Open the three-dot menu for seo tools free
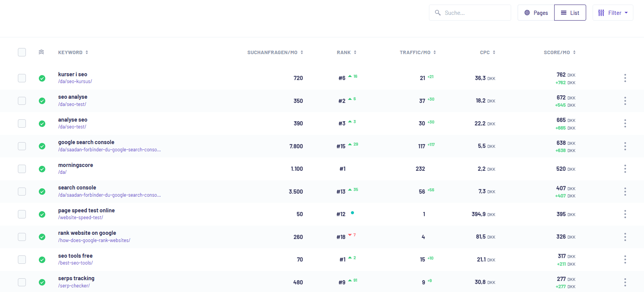The height and width of the screenshot is (292, 644). tap(625, 260)
